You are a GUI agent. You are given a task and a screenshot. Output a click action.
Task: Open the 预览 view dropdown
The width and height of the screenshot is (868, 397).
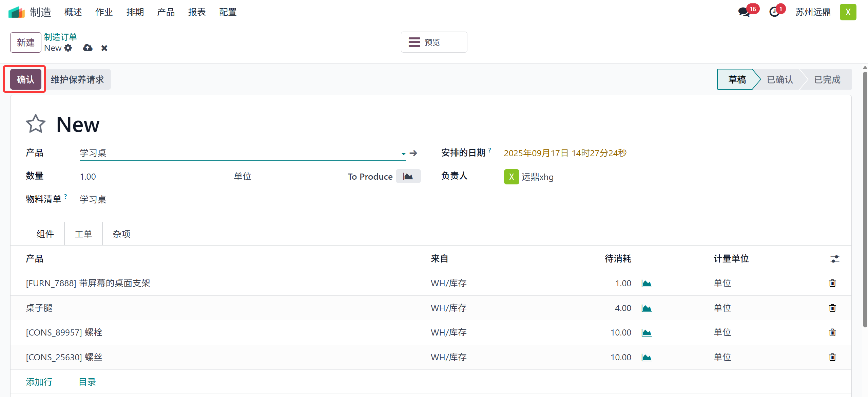[433, 42]
